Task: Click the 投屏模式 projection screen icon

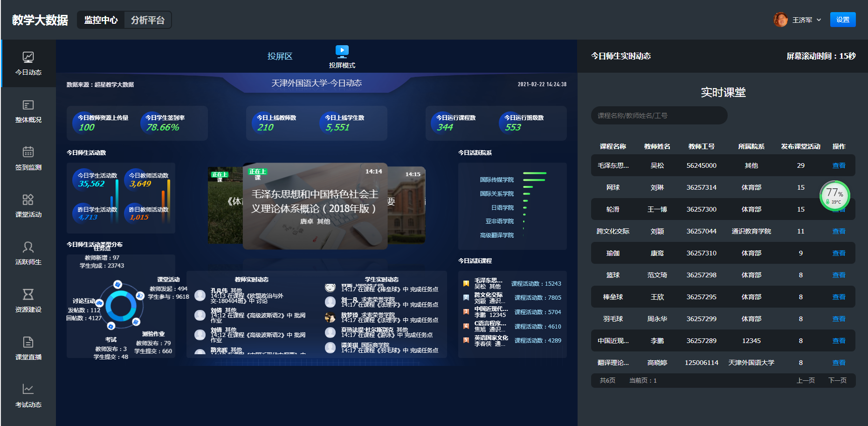Action: (x=342, y=50)
